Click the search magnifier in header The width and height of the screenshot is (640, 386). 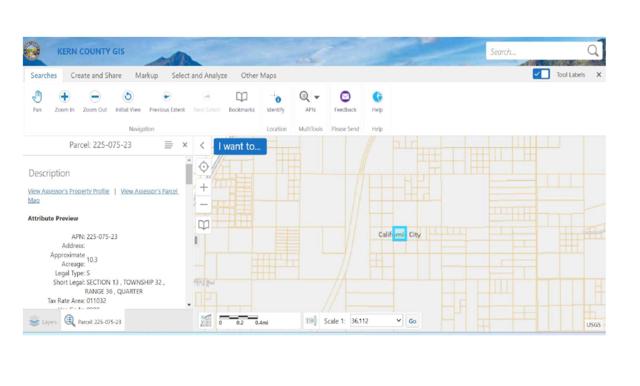[593, 51]
